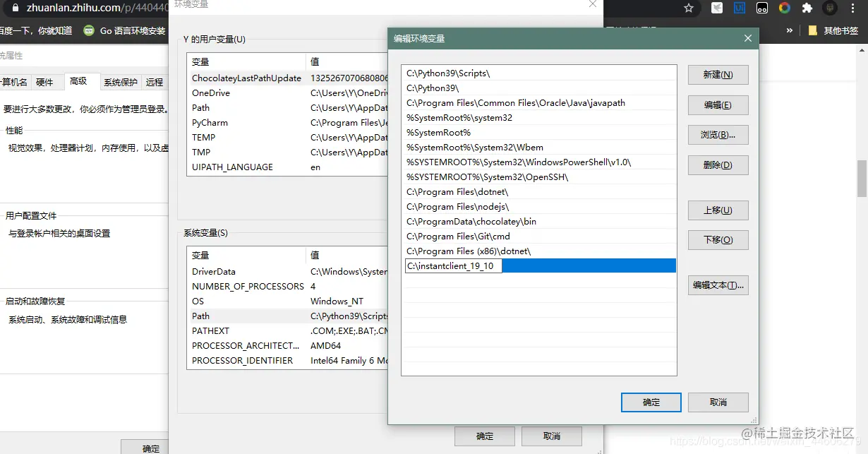Select the C:\Program Files\Git\cmd entry
This screenshot has width=868, height=454.
pos(539,237)
